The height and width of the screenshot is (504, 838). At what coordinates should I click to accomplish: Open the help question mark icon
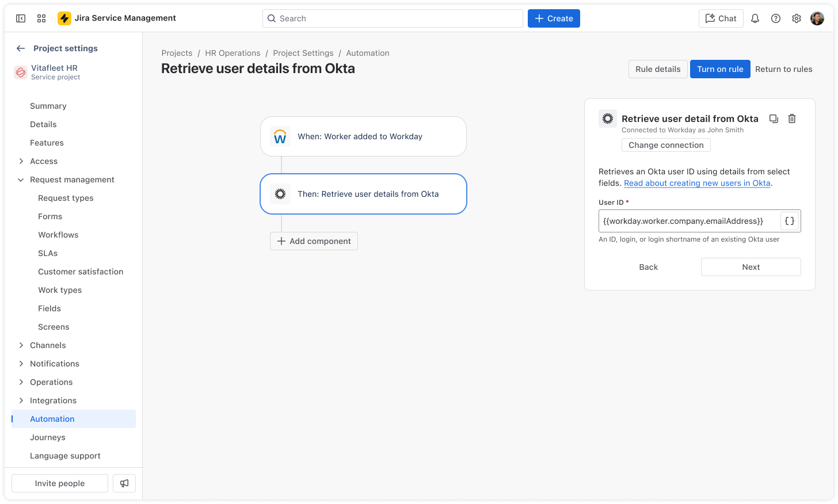[x=776, y=18]
